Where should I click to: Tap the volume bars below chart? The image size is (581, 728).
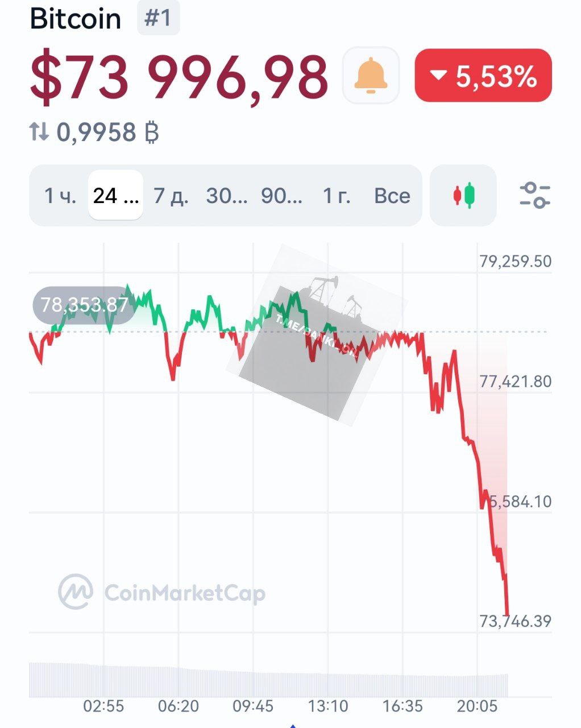[267, 680]
